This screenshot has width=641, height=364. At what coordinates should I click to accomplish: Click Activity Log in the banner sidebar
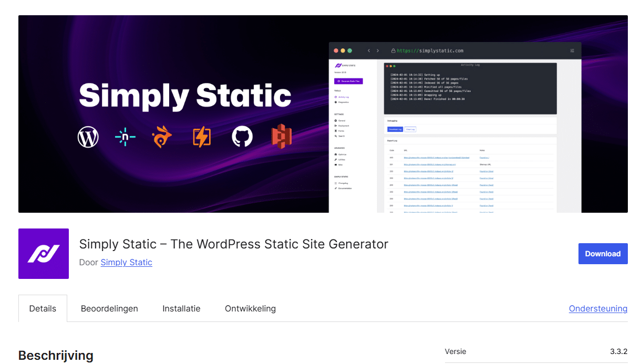pos(342,97)
